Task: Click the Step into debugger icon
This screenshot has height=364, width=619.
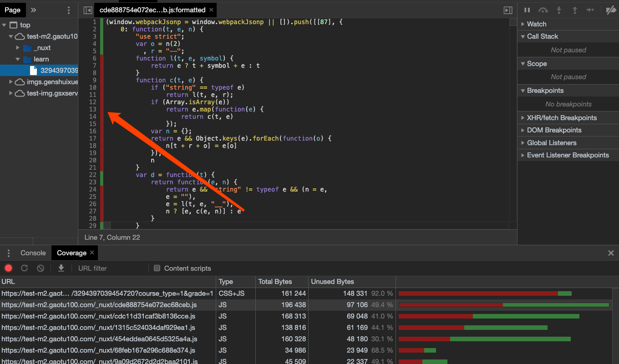Action: 559,10
